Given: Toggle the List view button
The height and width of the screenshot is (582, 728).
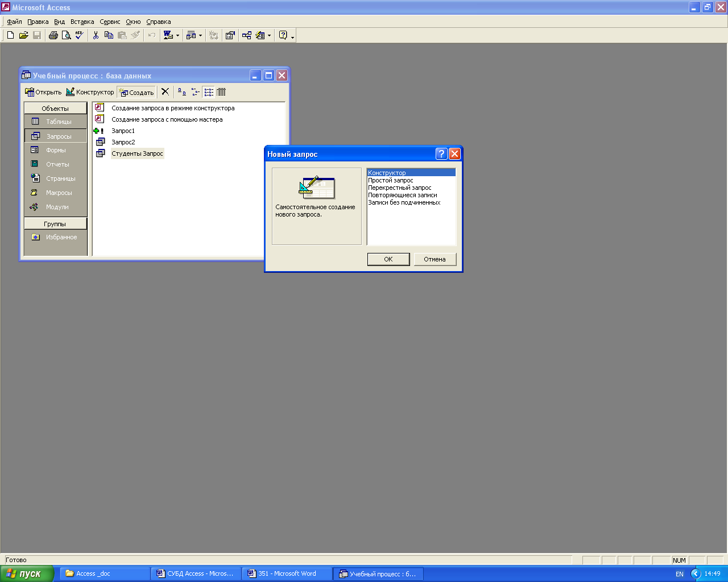Looking at the screenshot, I should tap(209, 92).
